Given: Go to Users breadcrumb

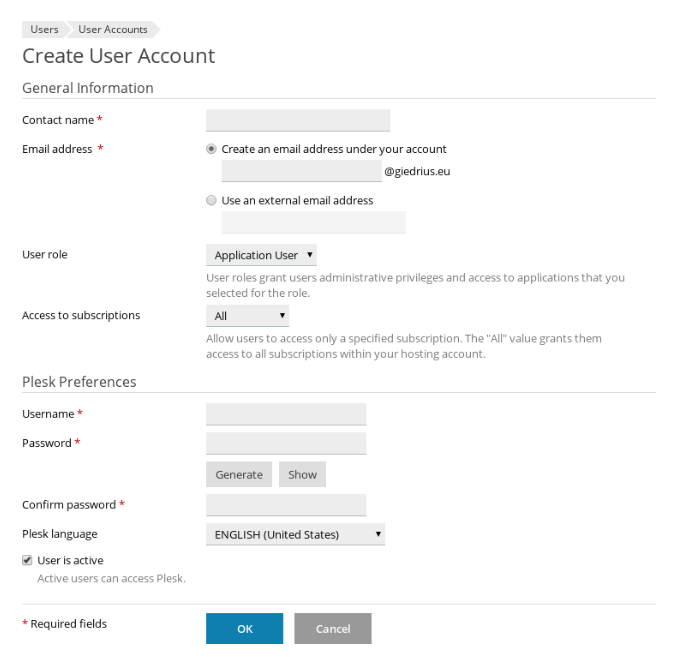Looking at the screenshot, I should 44,29.
